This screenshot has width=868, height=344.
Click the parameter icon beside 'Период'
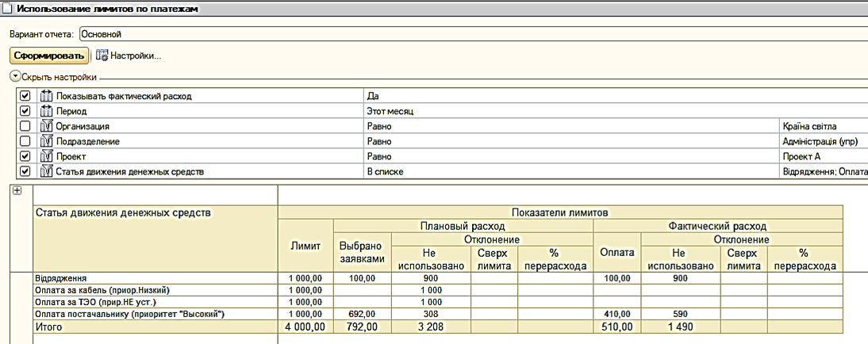46,111
